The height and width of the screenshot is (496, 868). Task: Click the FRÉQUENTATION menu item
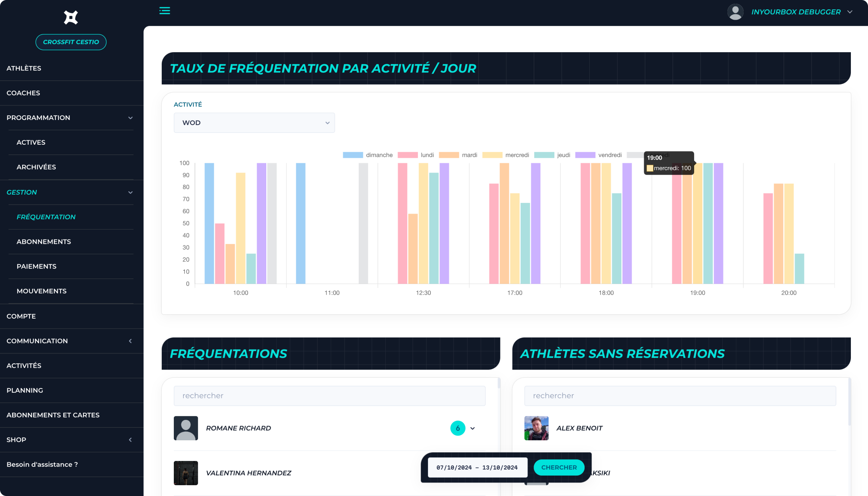tap(46, 216)
